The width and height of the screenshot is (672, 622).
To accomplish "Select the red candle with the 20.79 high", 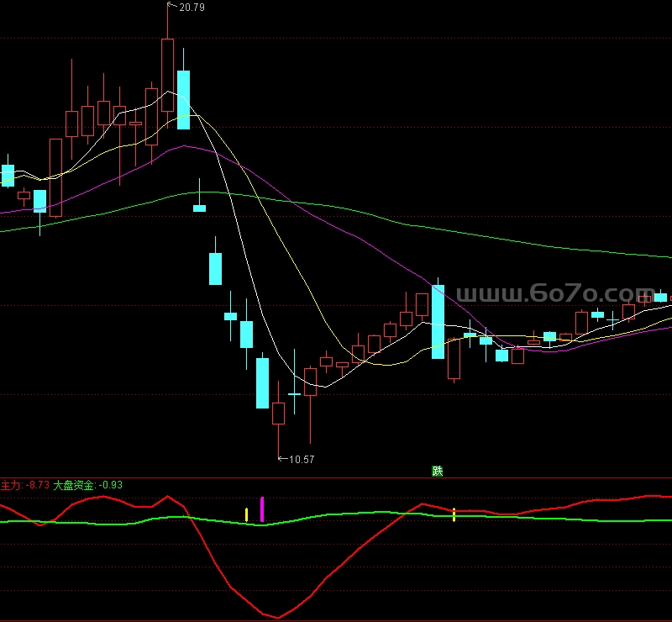I will 167,75.
